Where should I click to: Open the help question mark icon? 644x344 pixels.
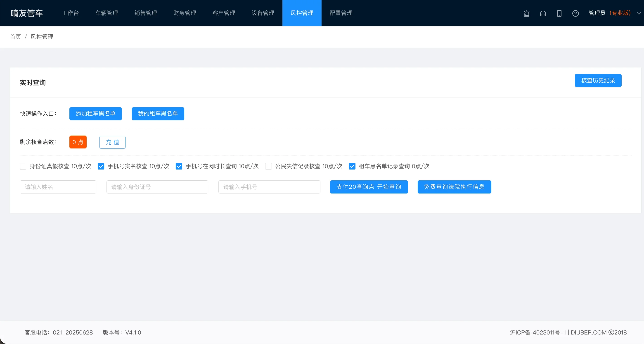pos(575,13)
